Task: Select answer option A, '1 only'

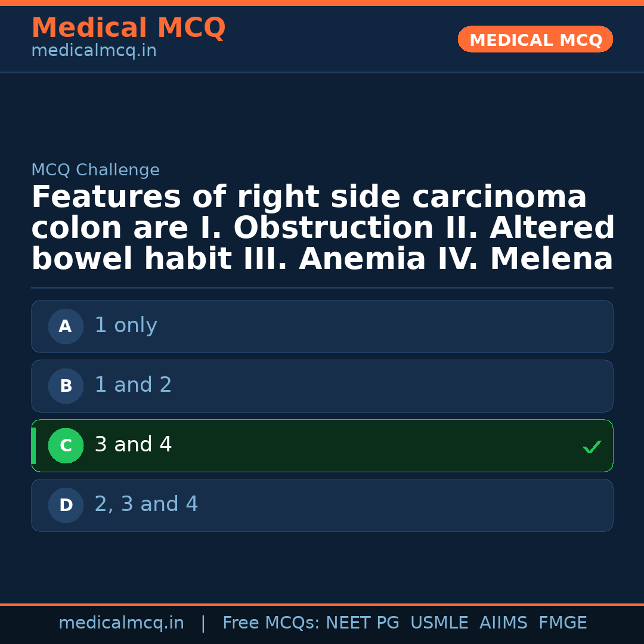Action: 322,326
